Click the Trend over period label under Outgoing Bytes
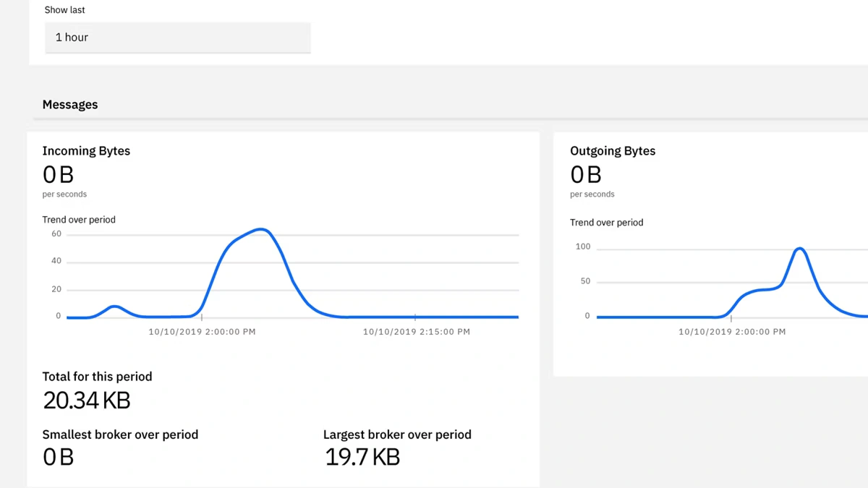 606,223
